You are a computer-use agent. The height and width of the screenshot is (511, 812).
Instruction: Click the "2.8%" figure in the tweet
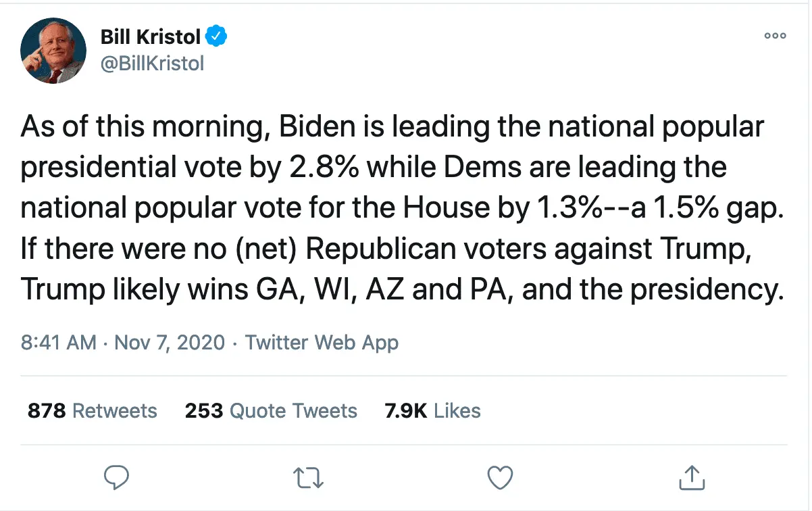coord(304,168)
